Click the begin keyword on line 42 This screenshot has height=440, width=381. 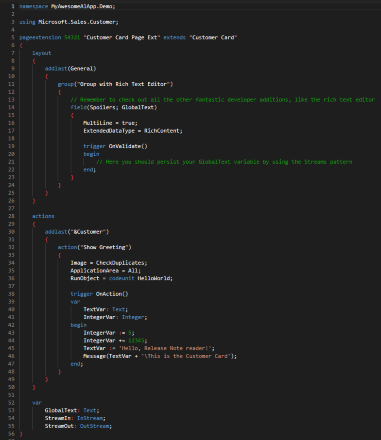[x=79, y=325]
